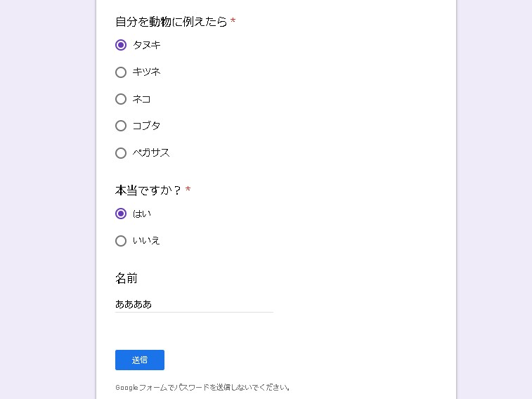Select the コブタ radio button circle
The height and width of the screenshot is (399, 532).
(x=121, y=126)
